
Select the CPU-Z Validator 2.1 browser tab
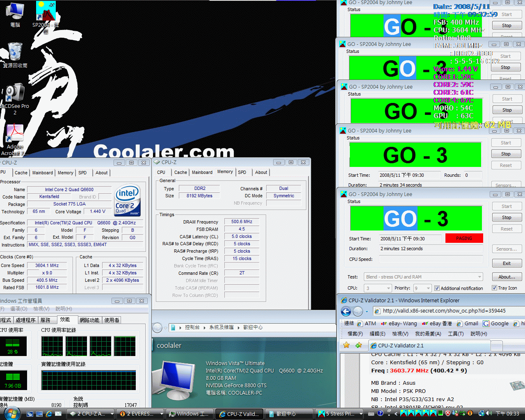coord(429,345)
